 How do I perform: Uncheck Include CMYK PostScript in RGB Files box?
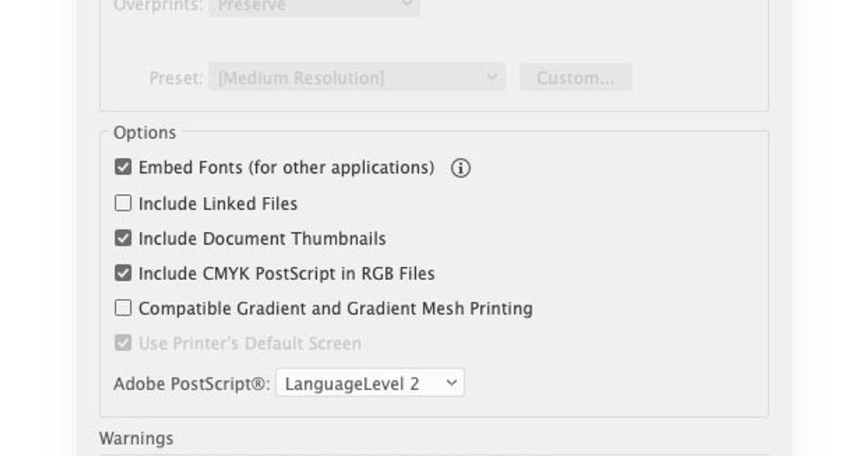pos(123,273)
